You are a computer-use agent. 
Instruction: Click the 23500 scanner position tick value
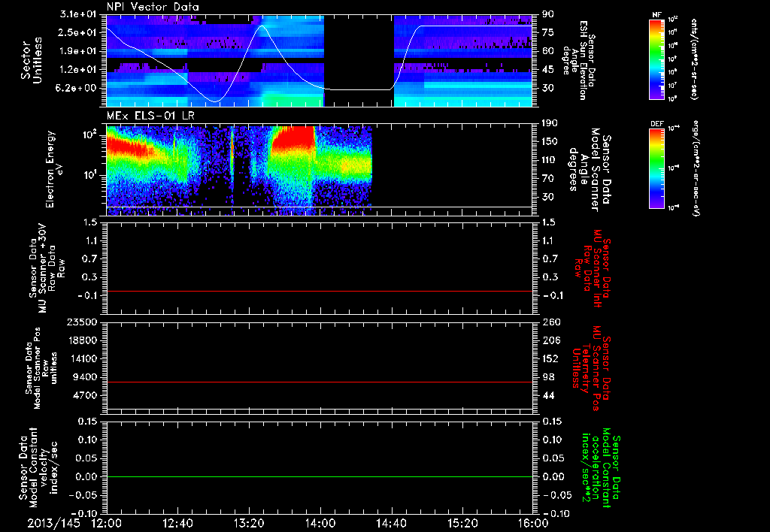point(82,322)
